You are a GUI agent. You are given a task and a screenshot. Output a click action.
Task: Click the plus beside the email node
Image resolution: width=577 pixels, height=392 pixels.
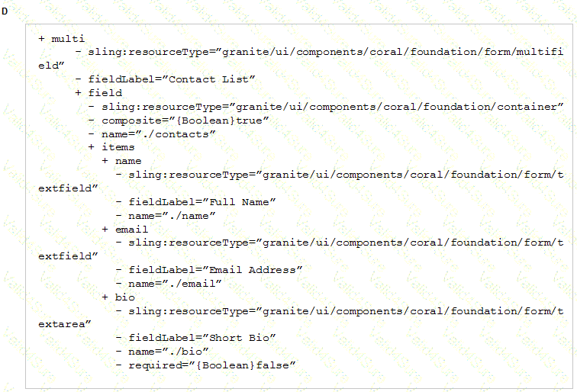tap(105, 229)
